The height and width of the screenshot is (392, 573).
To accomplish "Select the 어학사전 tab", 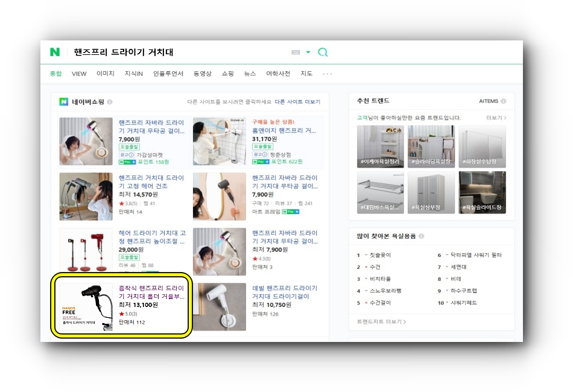I will coord(278,74).
